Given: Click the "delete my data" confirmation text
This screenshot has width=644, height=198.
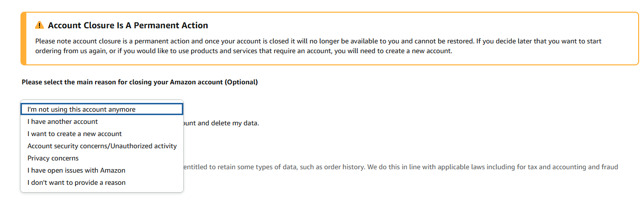Looking at the screenshot, I should (x=234, y=123).
